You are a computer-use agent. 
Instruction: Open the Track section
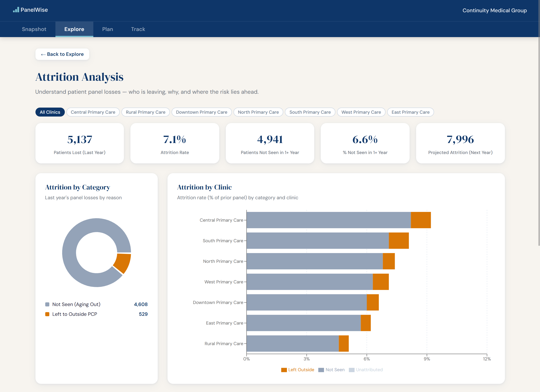pyautogui.click(x=138, y=29)
